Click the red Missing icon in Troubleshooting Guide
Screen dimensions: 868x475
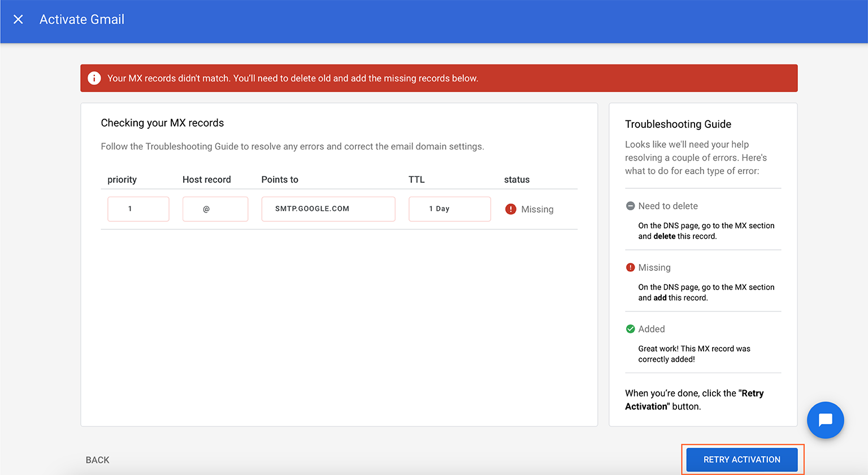(x=631, y=267)
